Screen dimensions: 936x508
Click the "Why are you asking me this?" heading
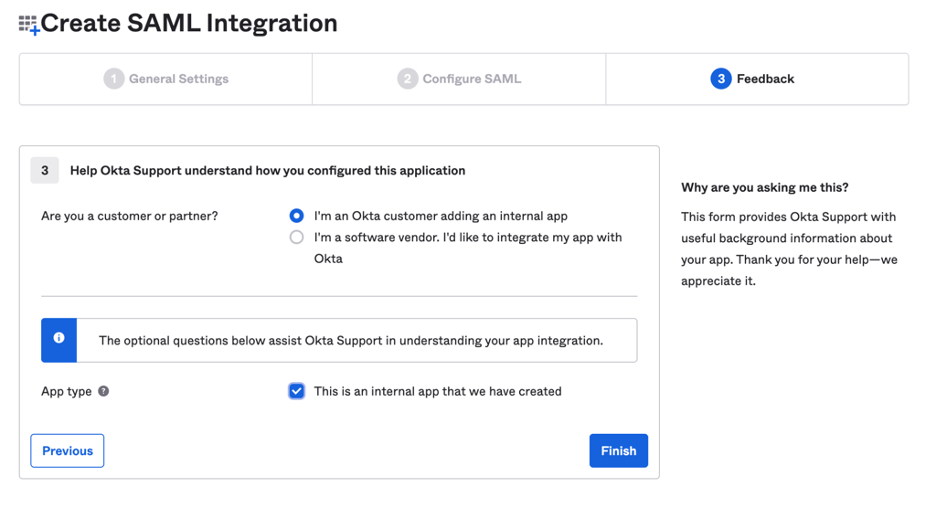coord(765,187)
